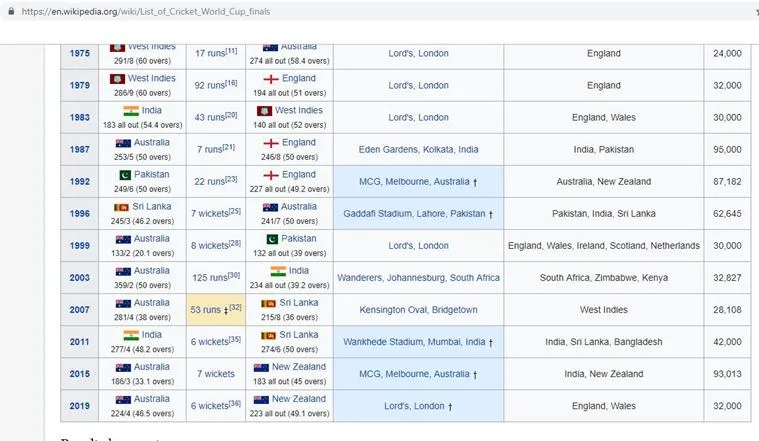759x441 pixels.
Task: Click hosts cell "Australia, New Zealand"
Action: tap(604, 182)
